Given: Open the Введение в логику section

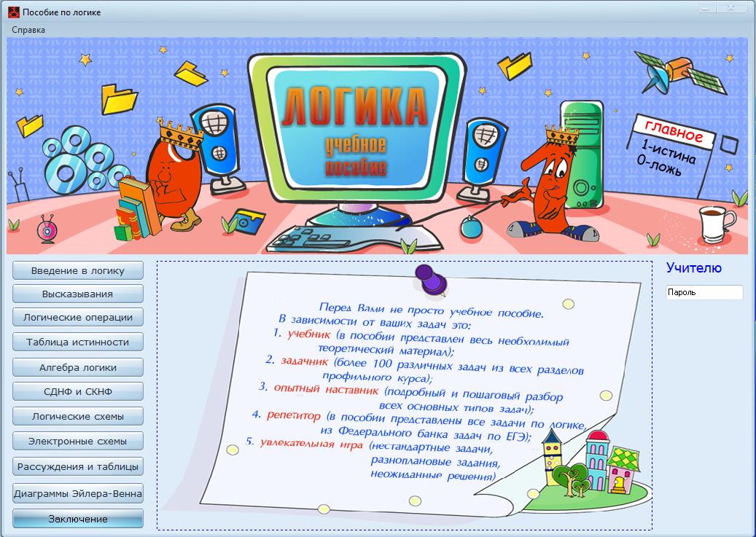Looking at the screenshot, I should pos(77,270).
